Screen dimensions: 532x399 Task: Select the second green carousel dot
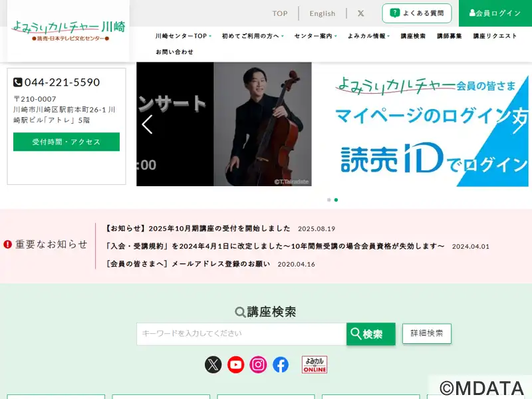coord(336,200)
